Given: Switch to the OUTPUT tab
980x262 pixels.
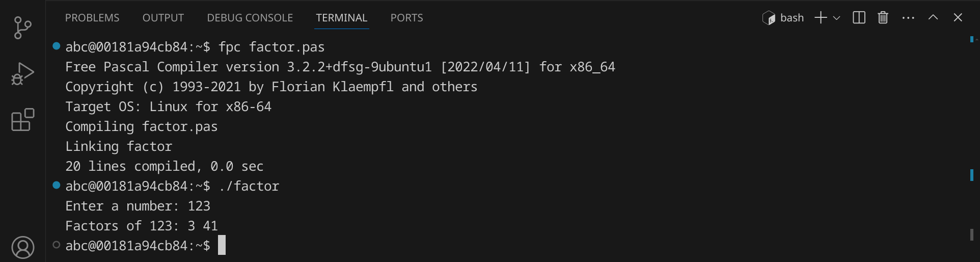Looking at the screenshot, I should pos(163,18).
